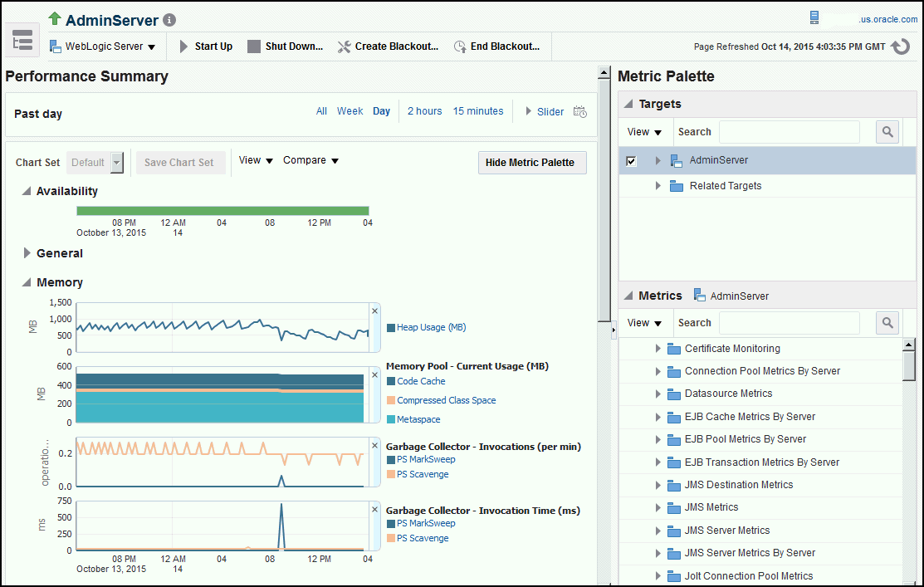This screenshot has height=587, width=924.
Task: Open the Compare menu
Action: 310,159
